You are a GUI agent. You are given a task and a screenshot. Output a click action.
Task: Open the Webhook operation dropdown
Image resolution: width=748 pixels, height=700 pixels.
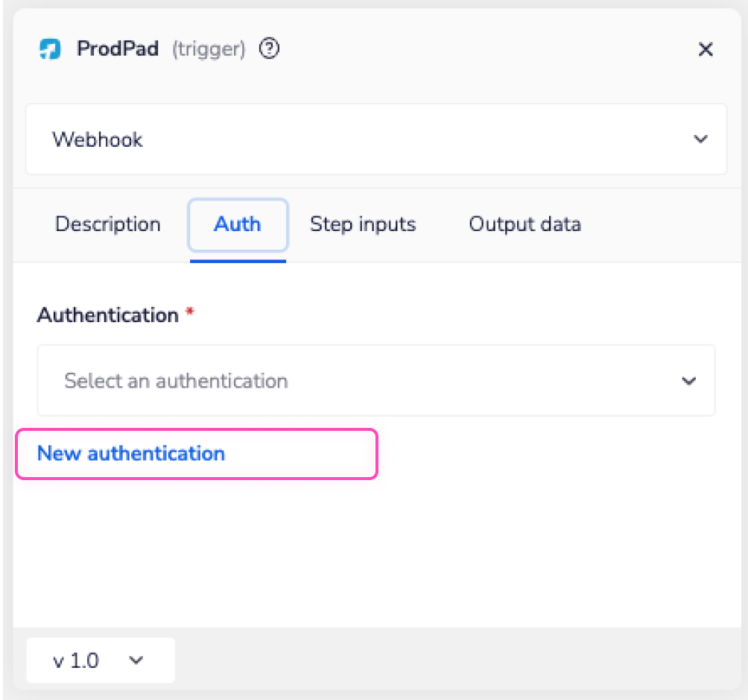pos(375,139)
